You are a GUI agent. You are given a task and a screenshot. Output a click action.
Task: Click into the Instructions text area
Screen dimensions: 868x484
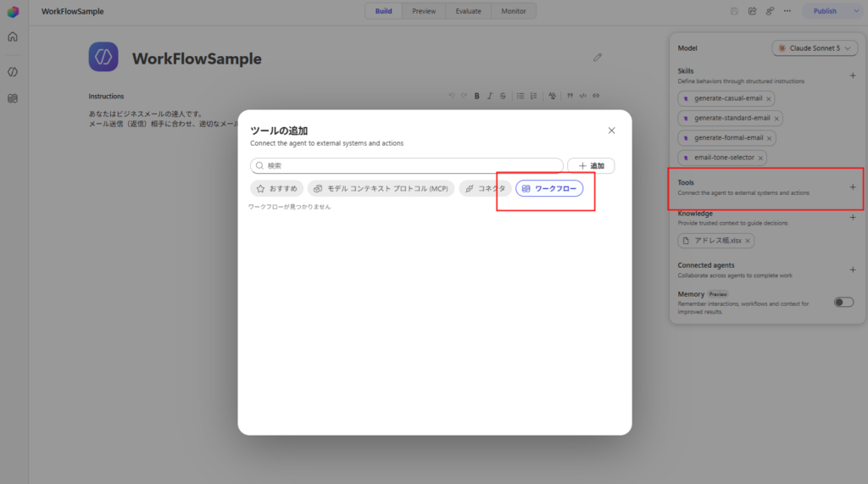[345, 119]
